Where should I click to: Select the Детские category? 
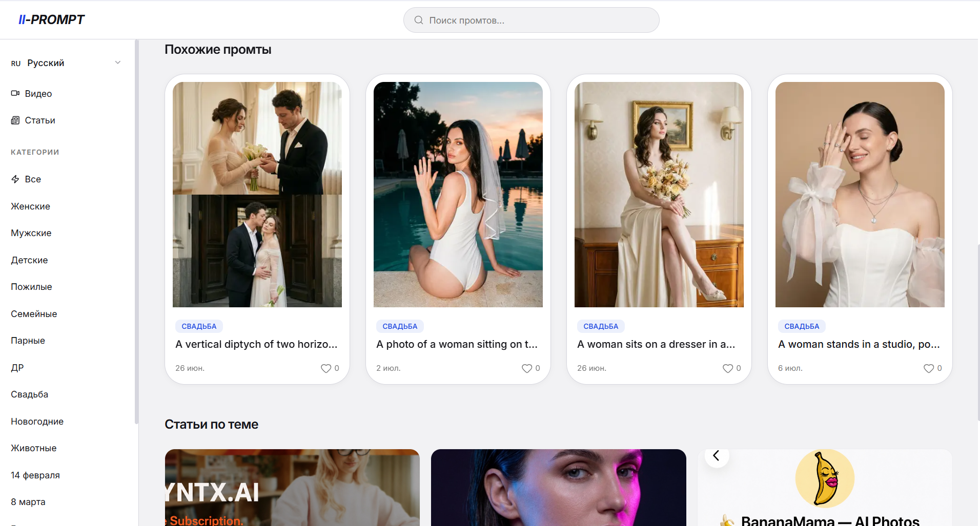[x=29, y=260]
